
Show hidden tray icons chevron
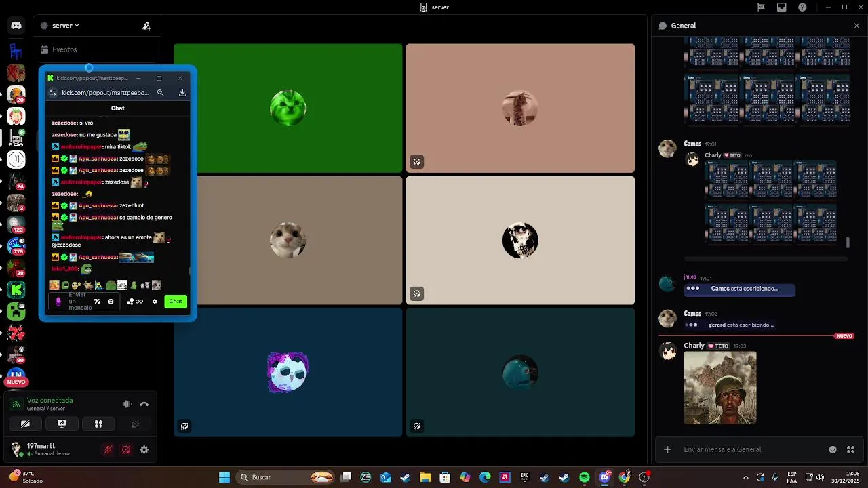point(746,477)
